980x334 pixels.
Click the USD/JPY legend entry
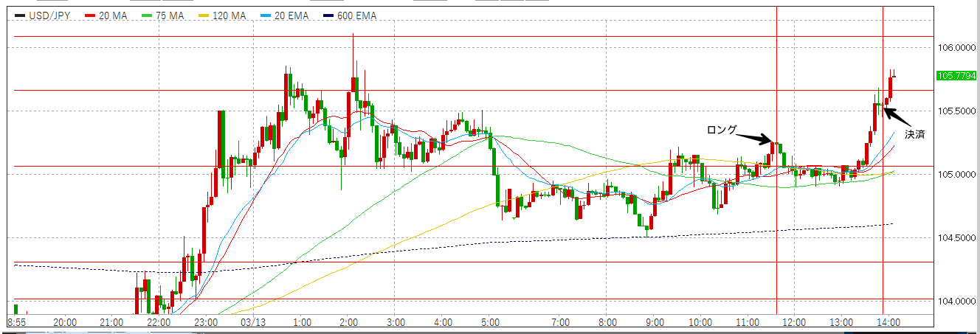pyautogui.click(x=42, y=15)
